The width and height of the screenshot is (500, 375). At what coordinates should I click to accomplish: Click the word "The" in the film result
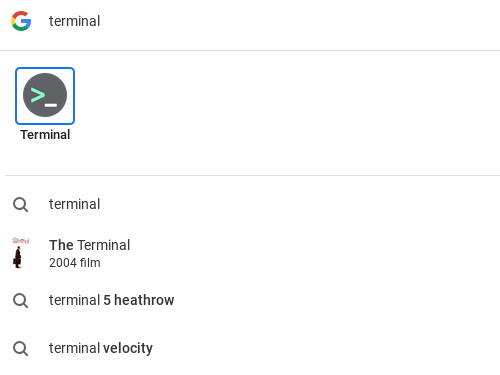[61, 245]
